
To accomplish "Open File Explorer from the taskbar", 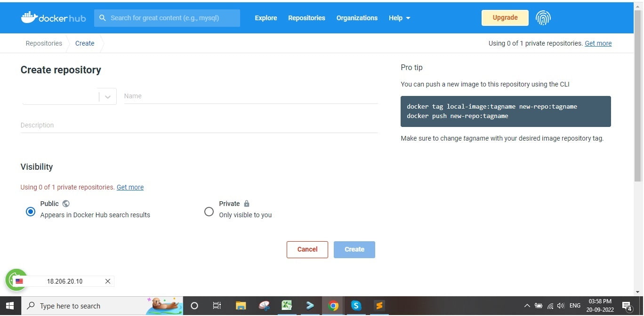I will pyautogui.click(x=241, y=306).
